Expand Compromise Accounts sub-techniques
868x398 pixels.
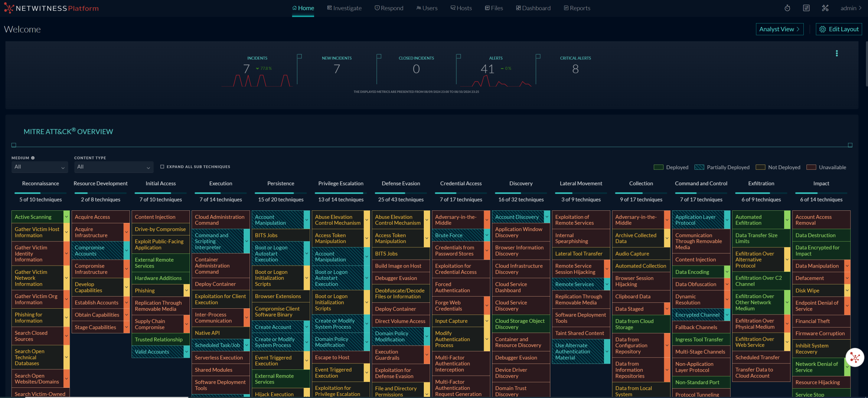127,250
